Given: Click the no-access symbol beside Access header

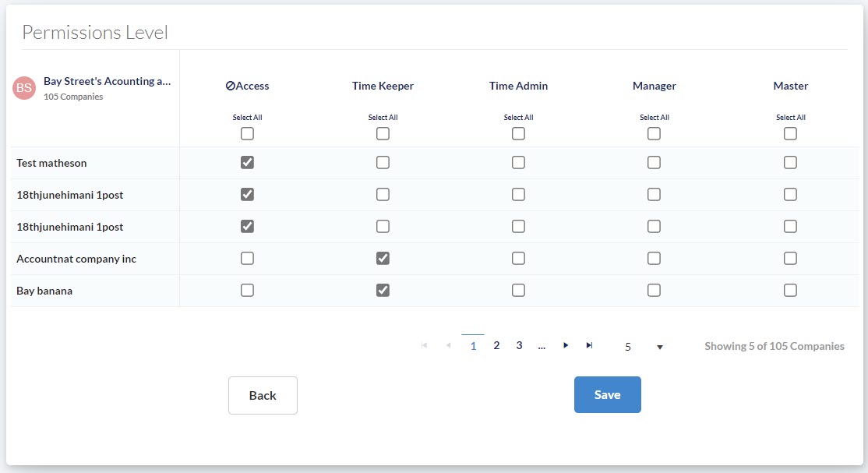Looking at the screenshot, I should click(x=231, y=86).
